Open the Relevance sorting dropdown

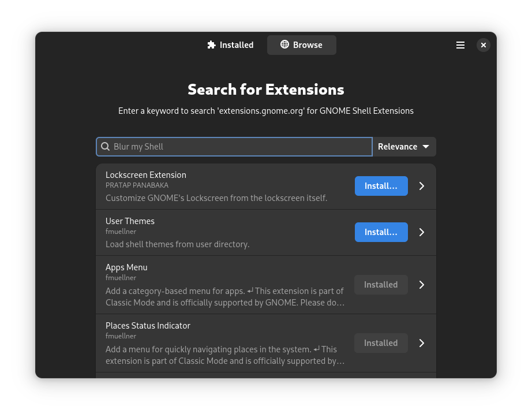tap(404, 146)
